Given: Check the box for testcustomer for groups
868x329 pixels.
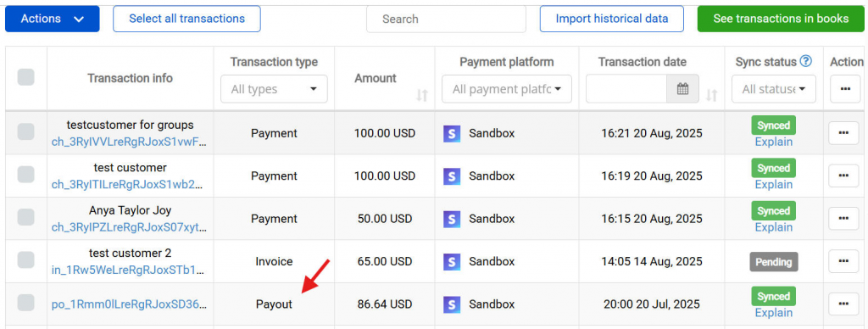Looking at the screenshot, I should coord(25,131).
